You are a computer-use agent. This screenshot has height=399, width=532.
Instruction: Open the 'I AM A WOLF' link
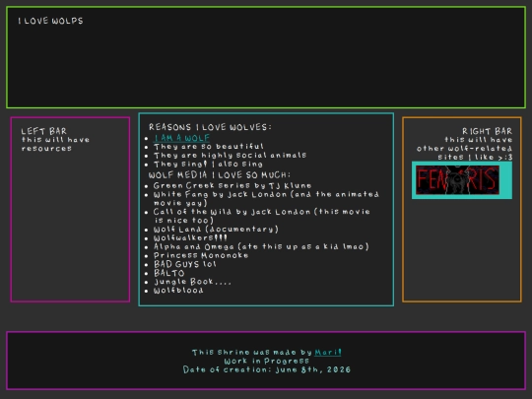tap(182, 138)
